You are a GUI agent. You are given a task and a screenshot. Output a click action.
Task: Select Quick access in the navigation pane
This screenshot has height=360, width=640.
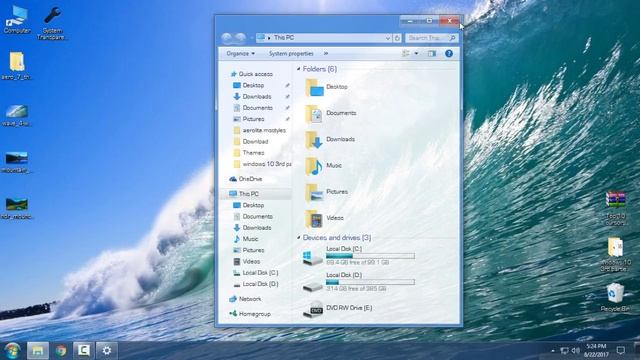(x=251, y=74)
